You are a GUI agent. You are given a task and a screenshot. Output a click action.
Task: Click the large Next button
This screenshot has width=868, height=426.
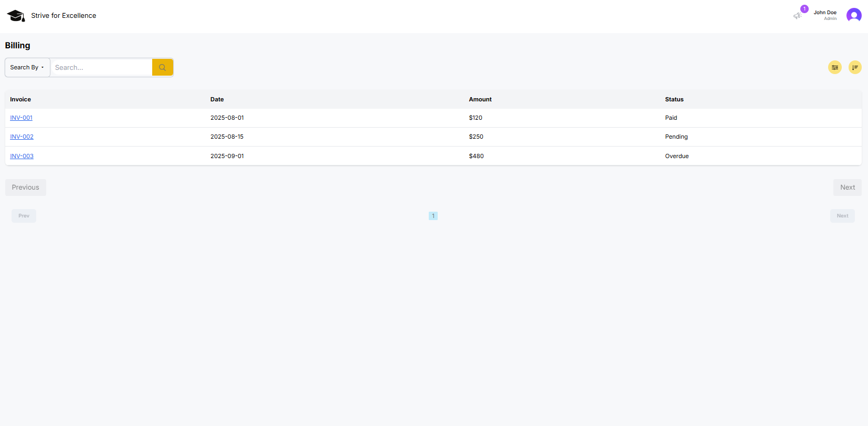(x=847, y=188)
